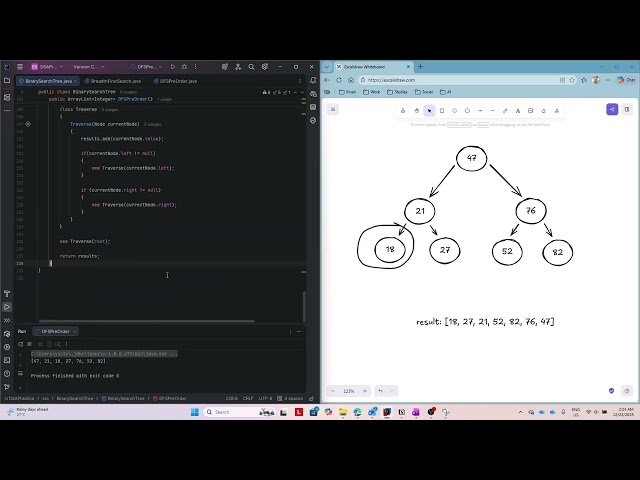The width and height of the screenshot is (640, 480).
Task: Select Excalidraw ellipse tool
Action: tap(467, 111)
